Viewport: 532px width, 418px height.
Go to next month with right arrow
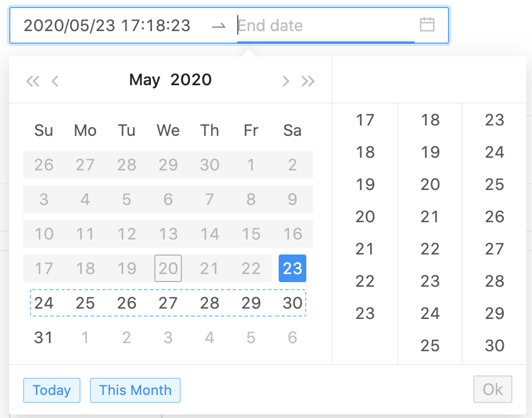(286, 81)
